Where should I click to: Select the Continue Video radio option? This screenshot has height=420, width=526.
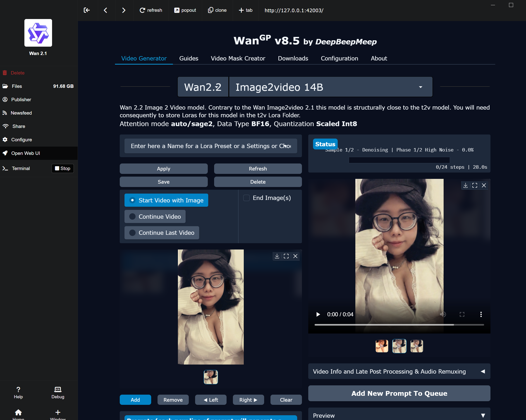pos(155,216)
